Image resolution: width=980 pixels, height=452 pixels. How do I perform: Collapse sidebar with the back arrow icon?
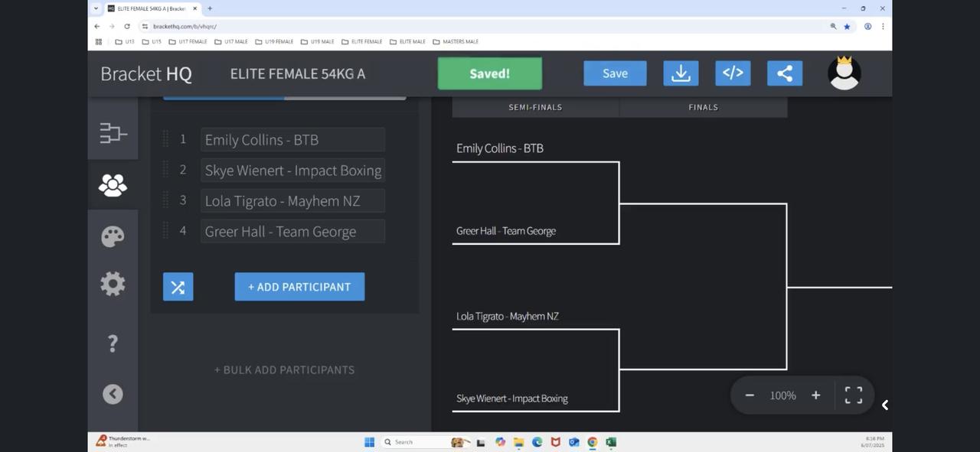(x=113, y=394)
